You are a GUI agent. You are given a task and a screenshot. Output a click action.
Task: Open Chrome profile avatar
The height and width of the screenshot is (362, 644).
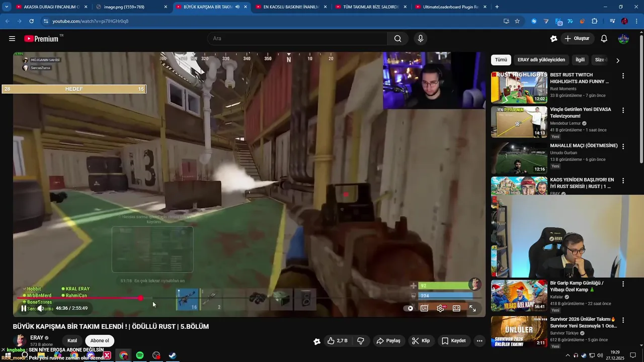(x=624, y=21)
